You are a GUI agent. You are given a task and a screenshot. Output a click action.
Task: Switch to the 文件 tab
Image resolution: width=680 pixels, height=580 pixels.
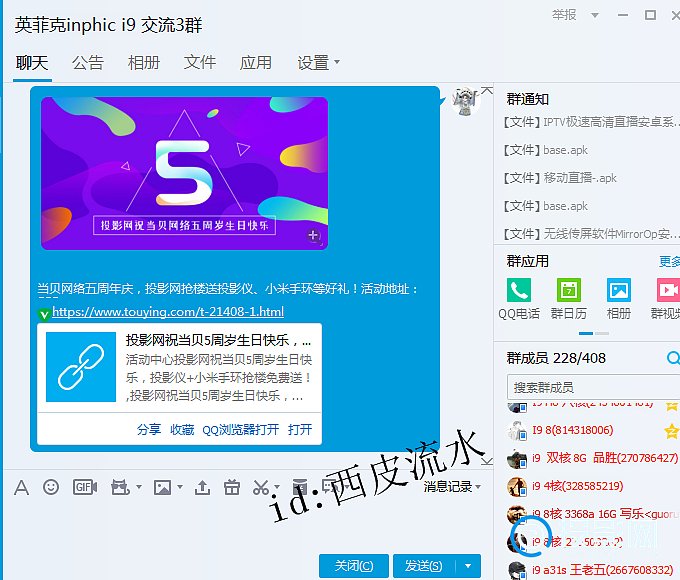coord(200,62)
